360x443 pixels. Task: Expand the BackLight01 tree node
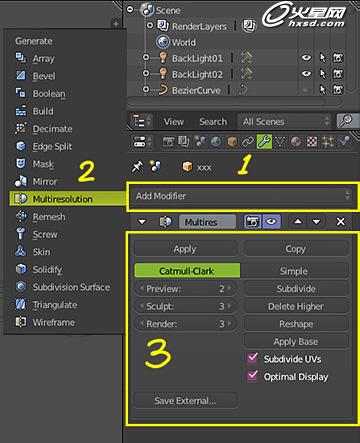coord(146,57)
